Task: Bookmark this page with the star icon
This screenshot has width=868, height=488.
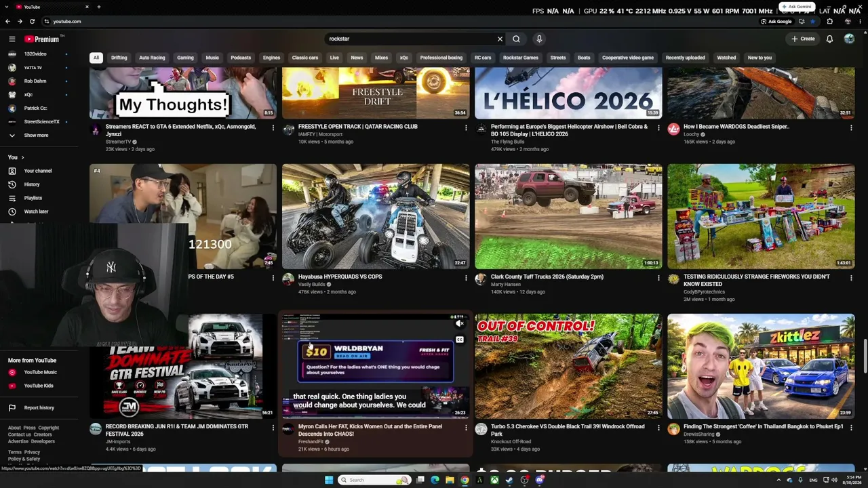Action: [x=812, y=22]
